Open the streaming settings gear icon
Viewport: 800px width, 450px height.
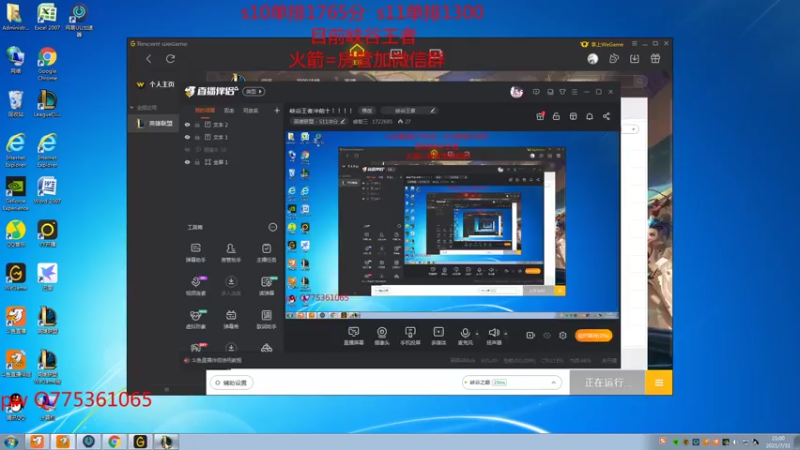click(563, 335)
